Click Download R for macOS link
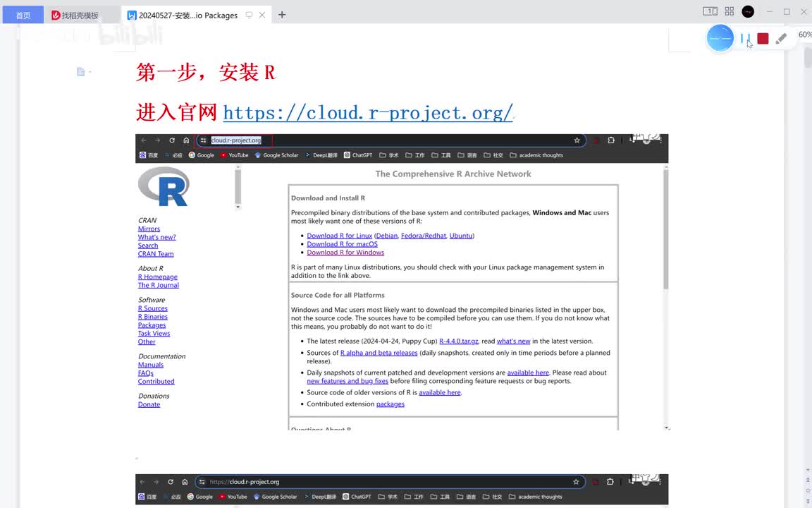 click(x=342, y=244)
